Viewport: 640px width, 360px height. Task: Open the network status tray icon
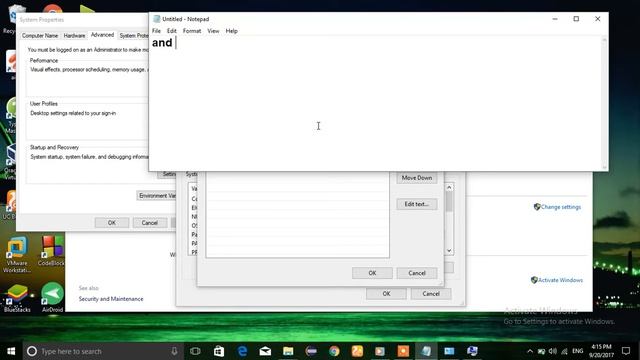pos(564,351)
